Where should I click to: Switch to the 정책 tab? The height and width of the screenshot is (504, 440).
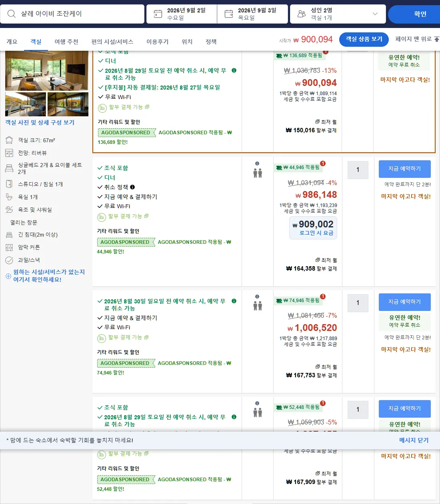click(211, 42)
